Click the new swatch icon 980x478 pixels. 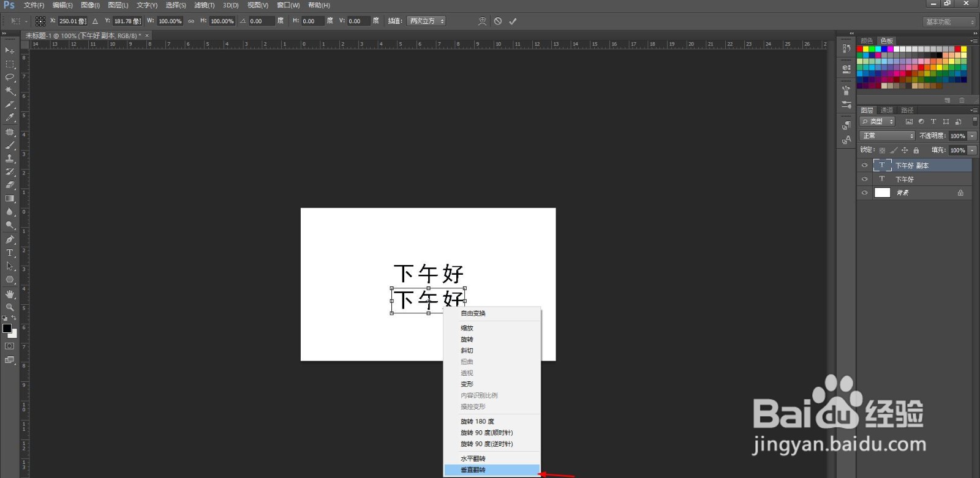pyautogui.click(x=948, y=100)
